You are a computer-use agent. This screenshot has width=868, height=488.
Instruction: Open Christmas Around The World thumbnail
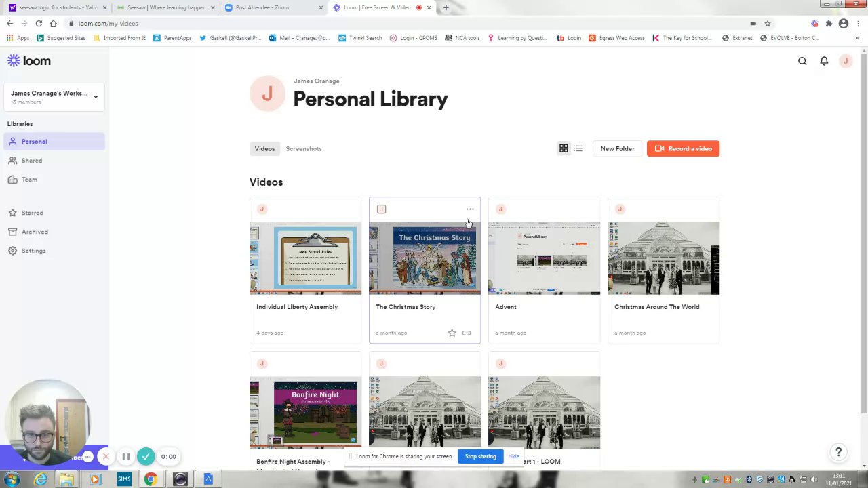[x=663, y=258]
